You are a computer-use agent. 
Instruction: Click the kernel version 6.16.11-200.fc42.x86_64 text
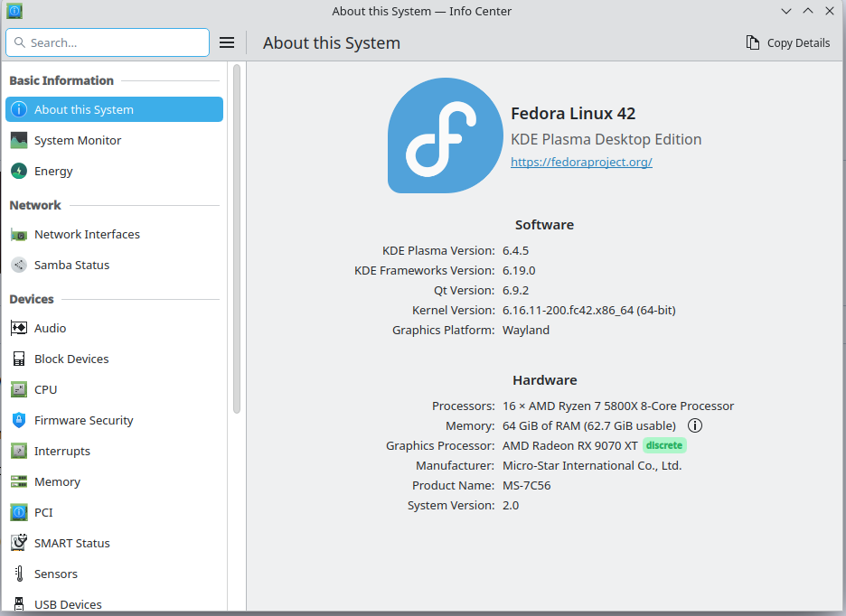[588, 310]
